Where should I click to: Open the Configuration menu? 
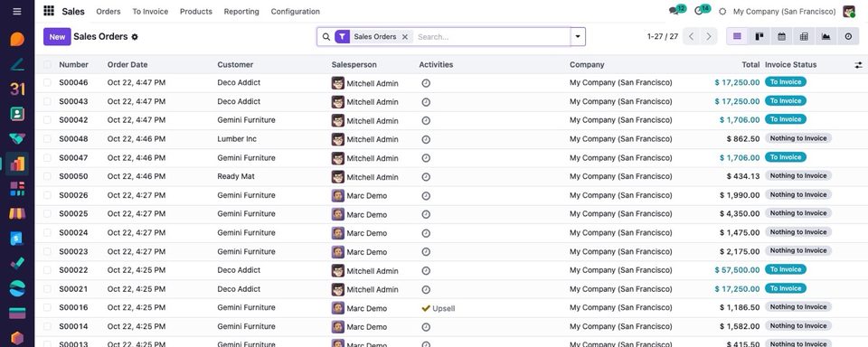295,11
